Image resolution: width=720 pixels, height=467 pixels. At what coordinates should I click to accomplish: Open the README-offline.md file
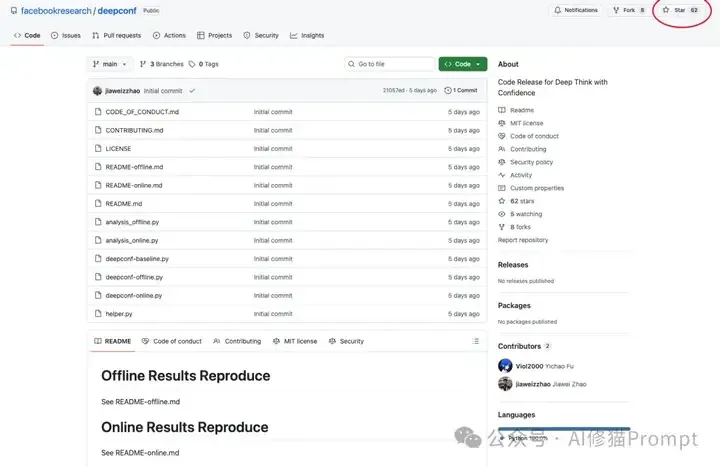click(x=135, y=167)
